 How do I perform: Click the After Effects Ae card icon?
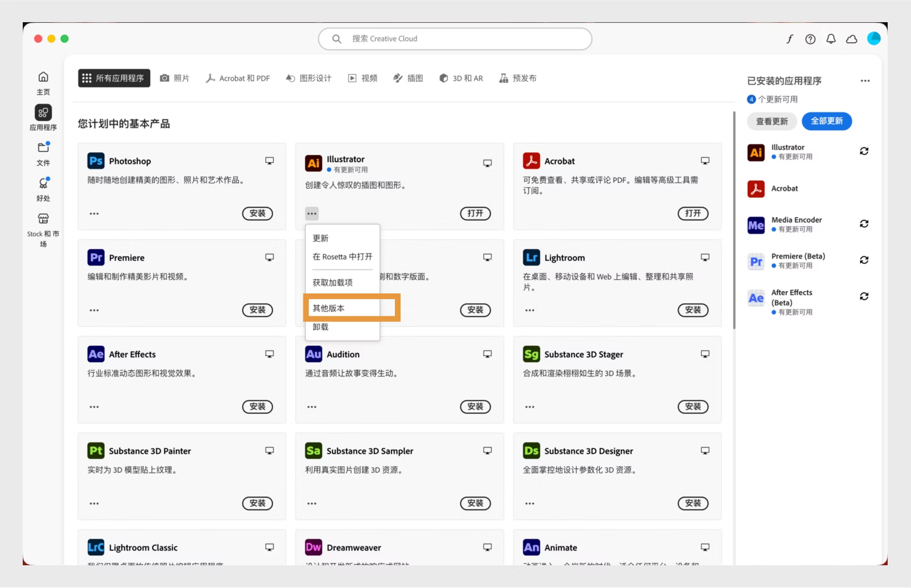[96, 354]
